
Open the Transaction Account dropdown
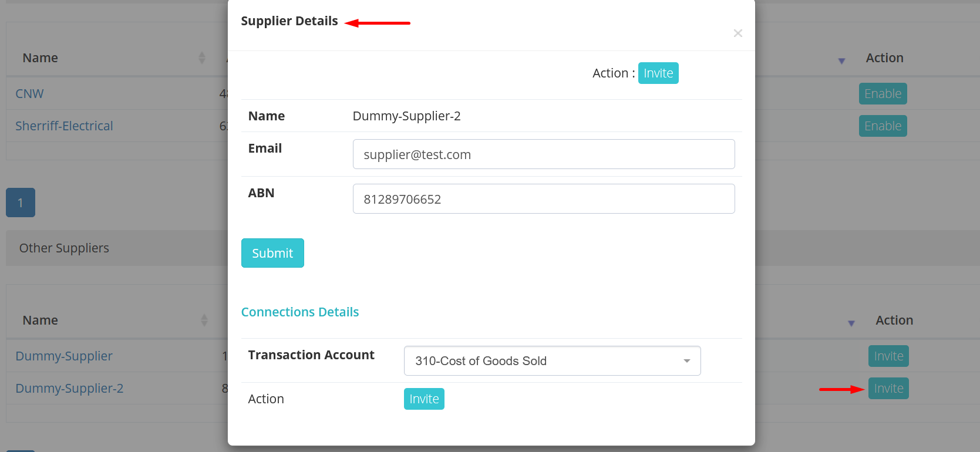[x=552, y=361]
